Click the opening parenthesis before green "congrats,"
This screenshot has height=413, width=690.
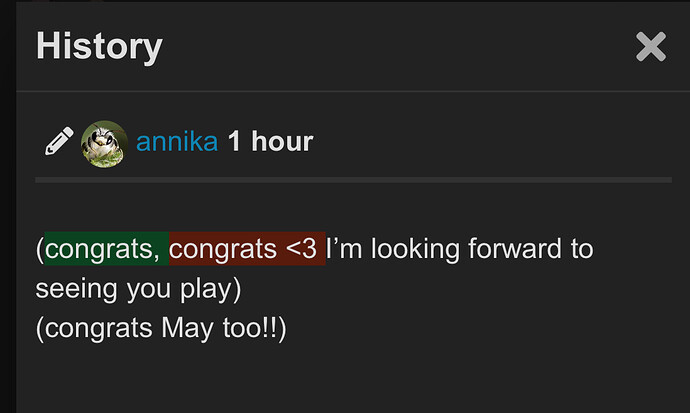40,249
